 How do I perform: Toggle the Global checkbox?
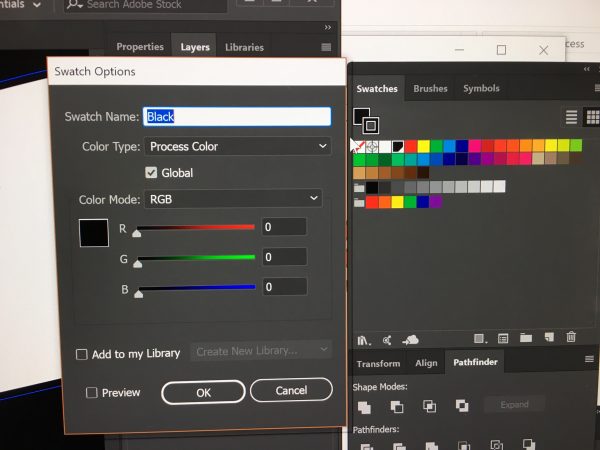pyautogui.click(x=152, y=173)
